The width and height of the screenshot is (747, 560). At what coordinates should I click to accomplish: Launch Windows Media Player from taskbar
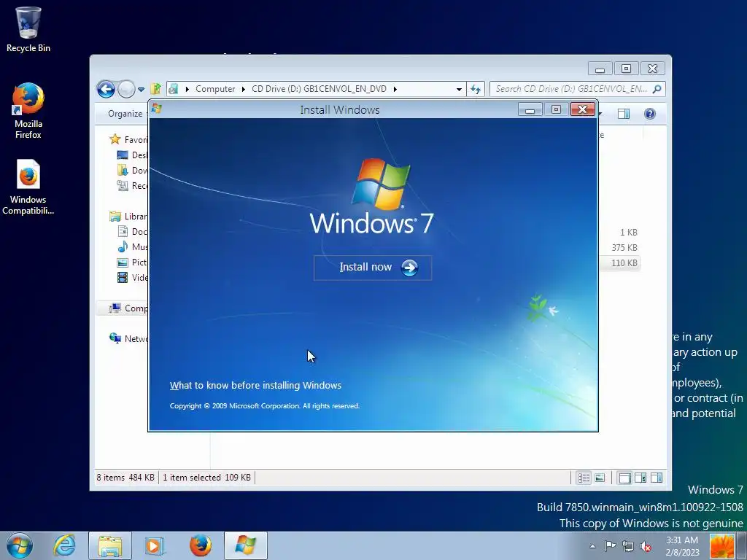coord(154,545)
